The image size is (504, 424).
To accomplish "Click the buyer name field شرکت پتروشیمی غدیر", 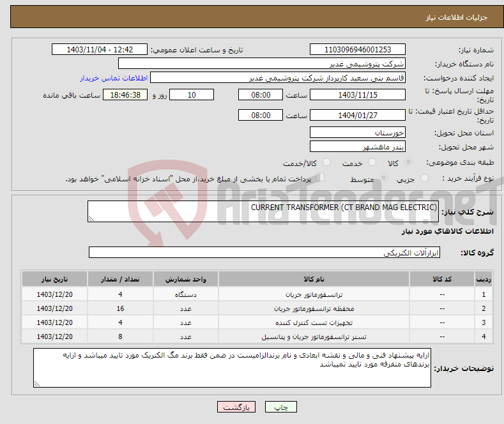I will [x=262, y=64].
